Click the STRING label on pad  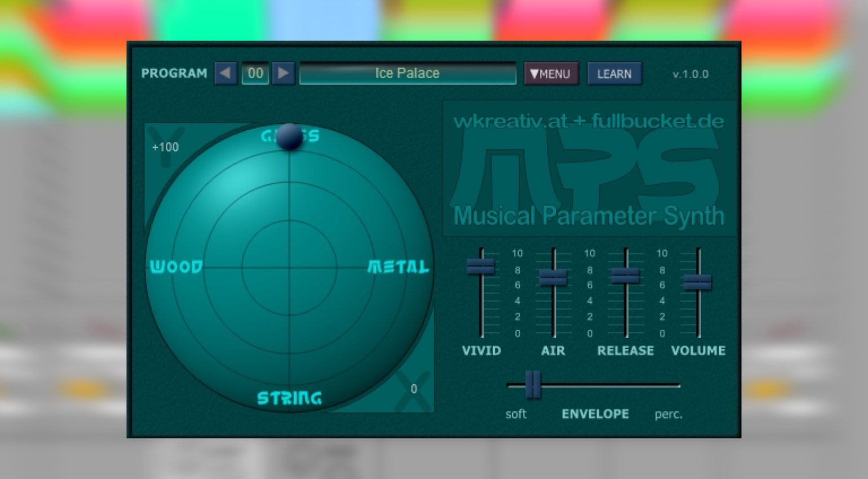click(x=289, y=398)
